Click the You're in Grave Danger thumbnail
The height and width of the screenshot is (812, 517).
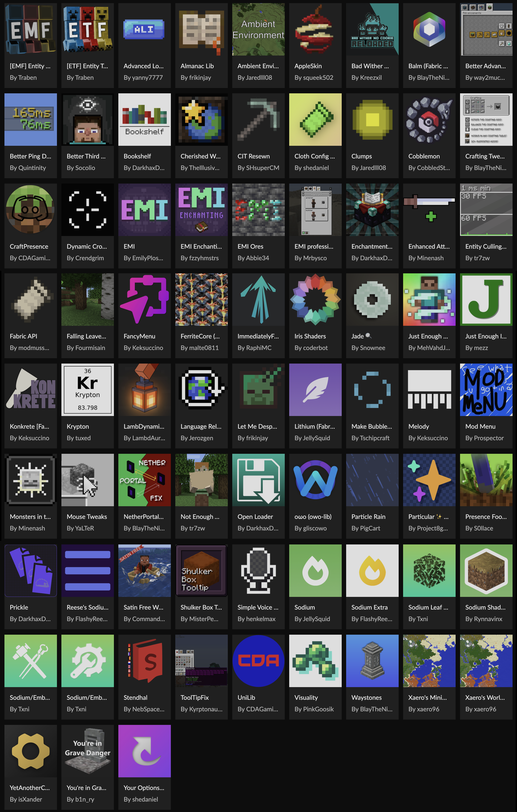coord(87,751)
